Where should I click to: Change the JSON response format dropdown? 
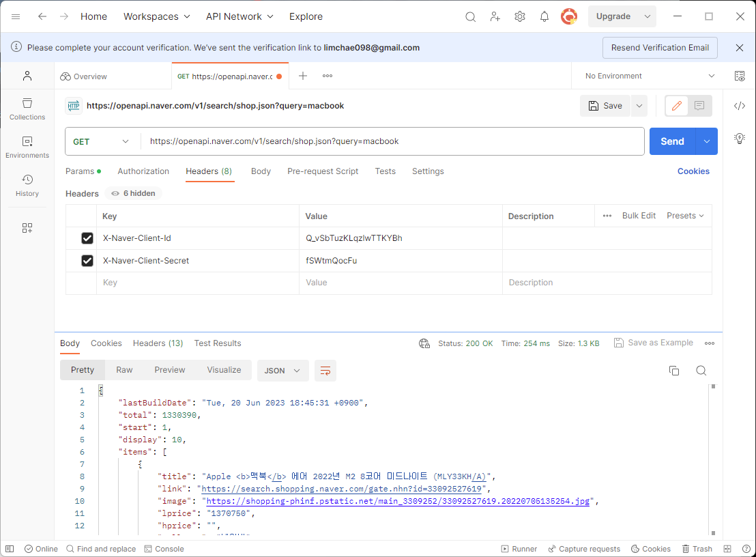282,371
